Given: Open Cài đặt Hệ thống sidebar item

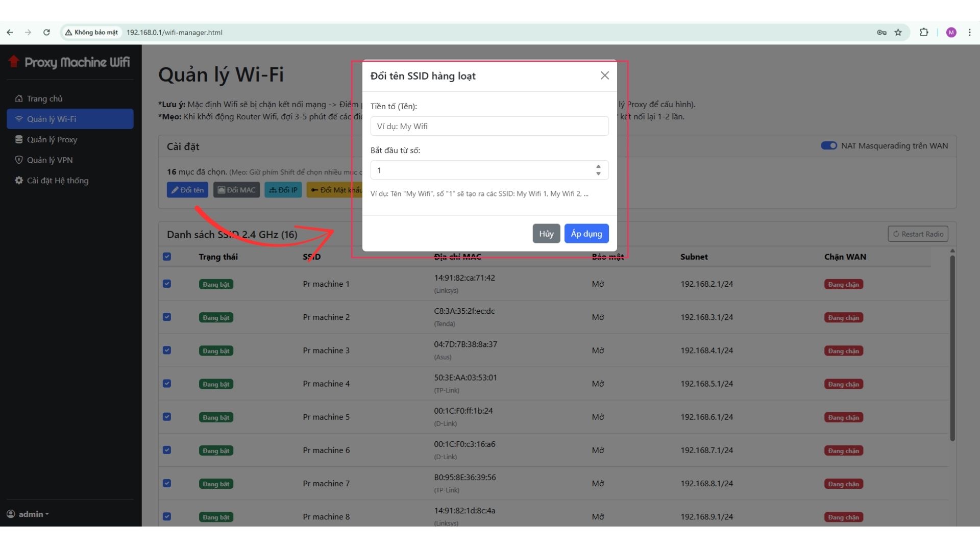Looking at the screenshot, I should (x=70, y=180).
